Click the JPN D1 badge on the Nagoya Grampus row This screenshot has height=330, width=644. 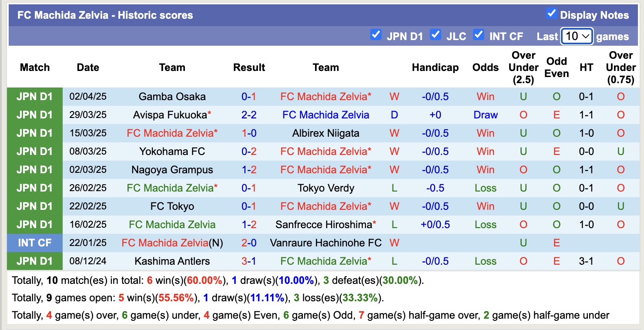coord(34,170)
